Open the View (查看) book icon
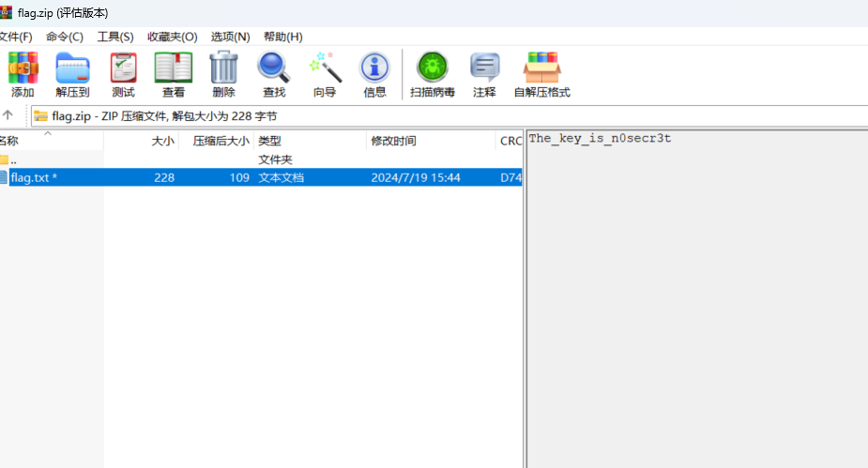 (x=174, y=74)
